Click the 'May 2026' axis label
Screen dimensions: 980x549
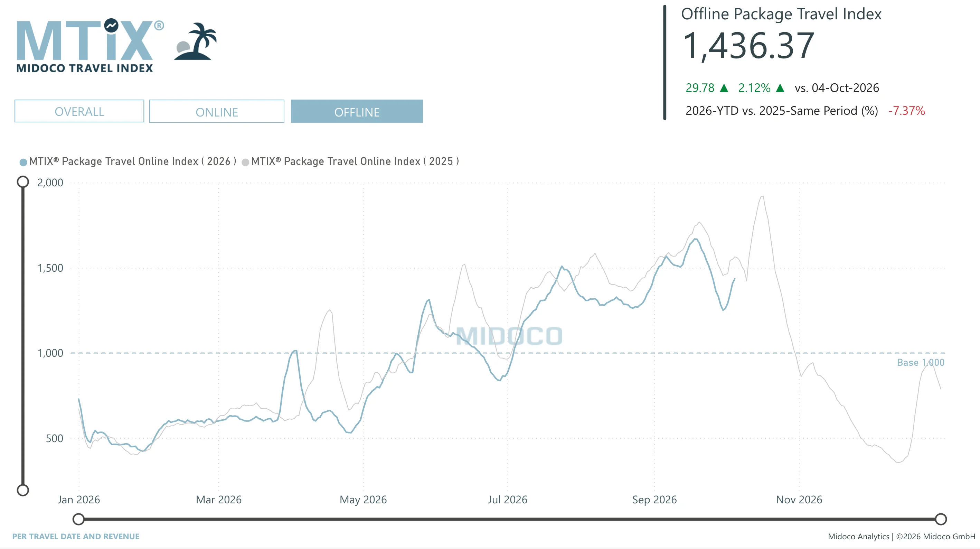click(x=363, y=500)
